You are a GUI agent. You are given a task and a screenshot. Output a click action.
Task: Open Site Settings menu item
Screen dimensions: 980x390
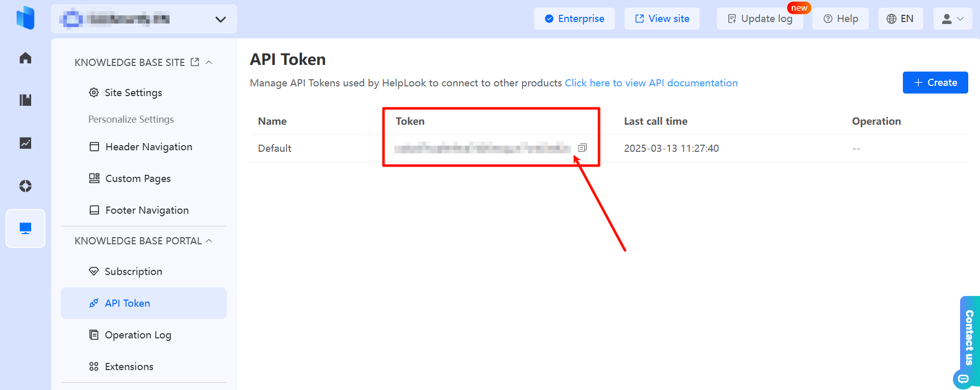[x=133, y=93]
